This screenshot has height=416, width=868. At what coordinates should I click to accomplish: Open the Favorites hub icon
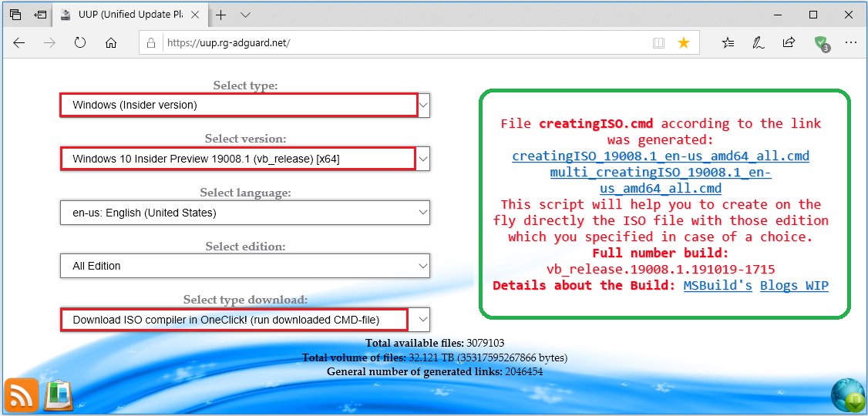pos(728,42)
